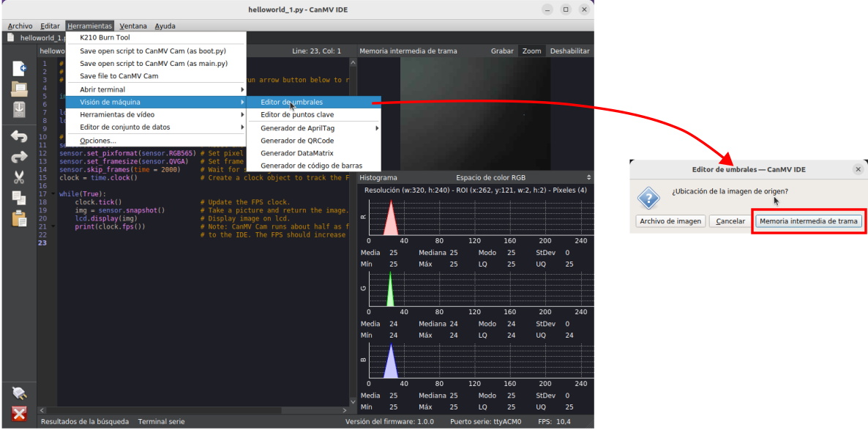Click the document icon on helloworld_1 tab
This screenshot has height=430, width=868.
click(10, 37)
